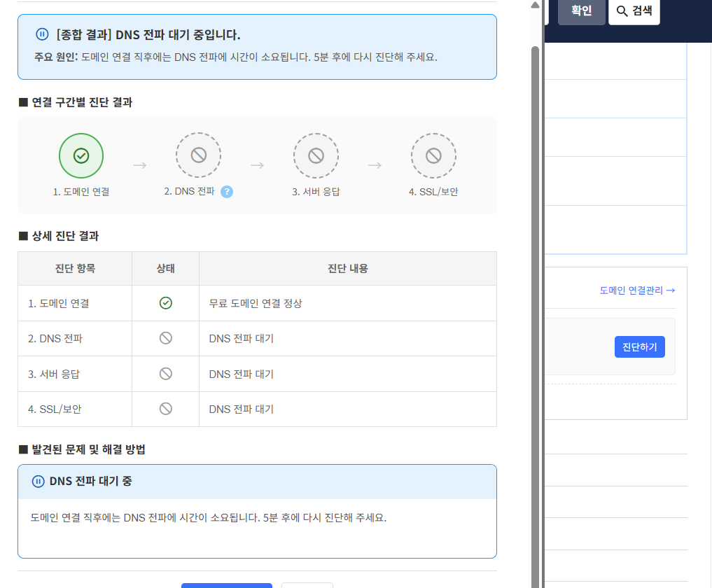This screenshot has width=712, height=588.
Task: Click the blocked status icon in the SSL/보안 table row
Action: click(x=166, y=409)
